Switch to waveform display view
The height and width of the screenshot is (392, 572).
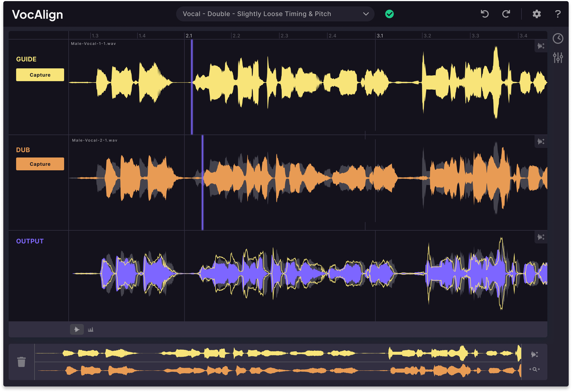point(77,329)
